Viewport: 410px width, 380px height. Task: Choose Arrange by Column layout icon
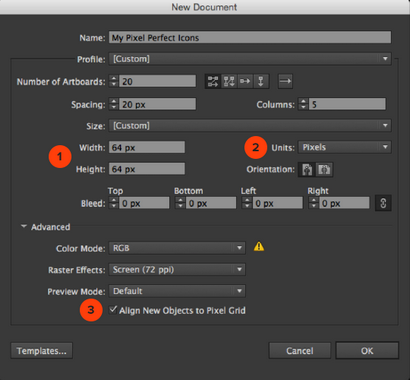click(261, 81)
